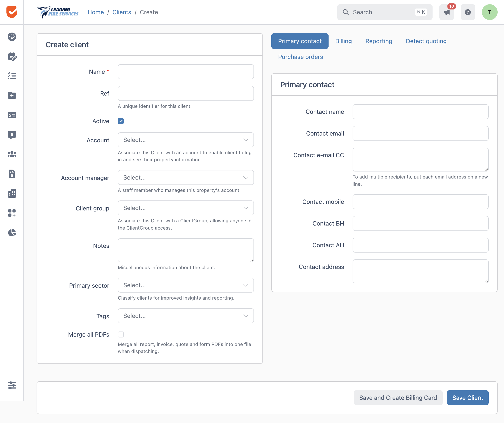
Task: Click the grid plus icon in sidebar
Action: click(12, 213)
